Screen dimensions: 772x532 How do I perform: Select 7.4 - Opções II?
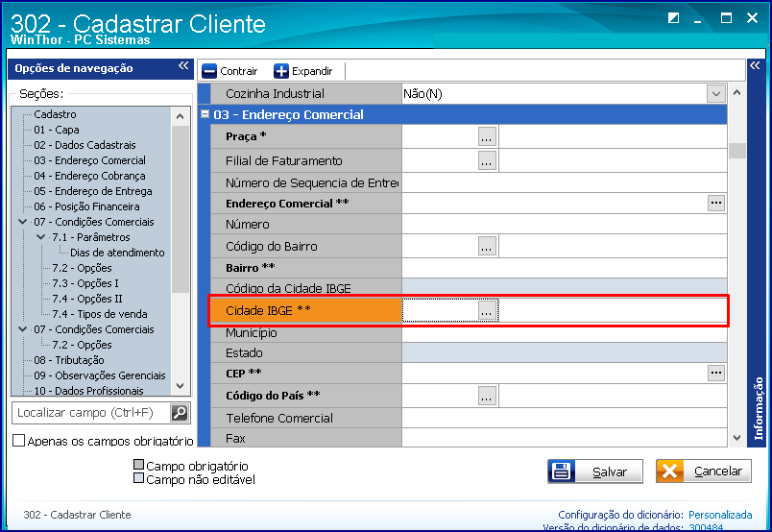point(87,299)
